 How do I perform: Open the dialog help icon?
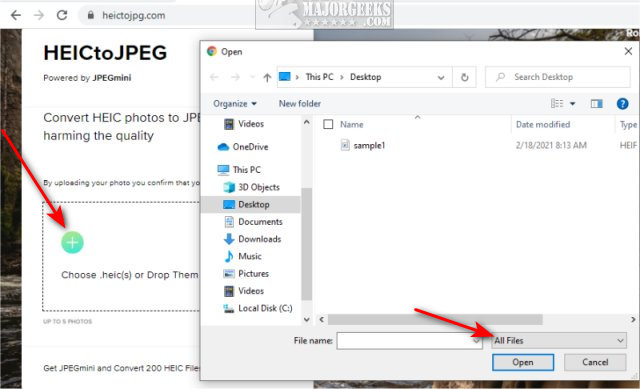click(622, 104)
